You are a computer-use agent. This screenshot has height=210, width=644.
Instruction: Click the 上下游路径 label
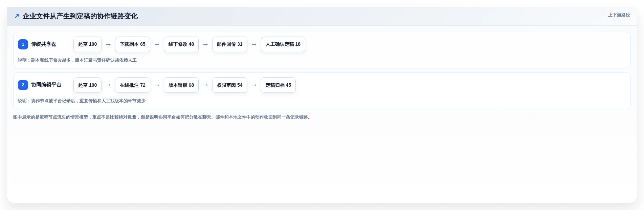click(x=619, y=15)
